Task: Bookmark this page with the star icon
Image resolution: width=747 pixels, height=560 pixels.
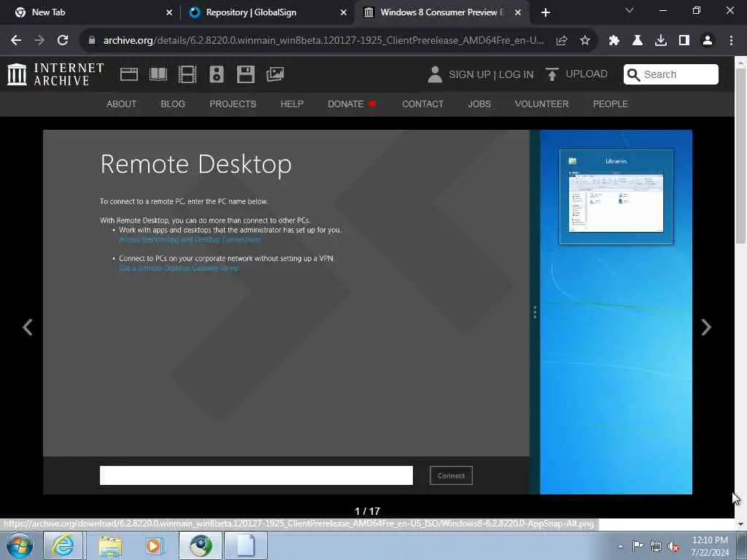Action: (585, 41)
